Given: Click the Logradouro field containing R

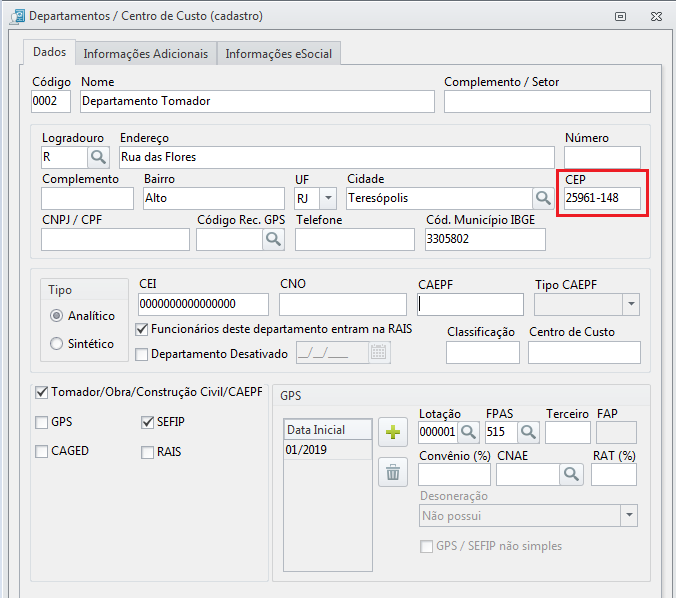Looking at the screenshot, I should tap(65, 157).
